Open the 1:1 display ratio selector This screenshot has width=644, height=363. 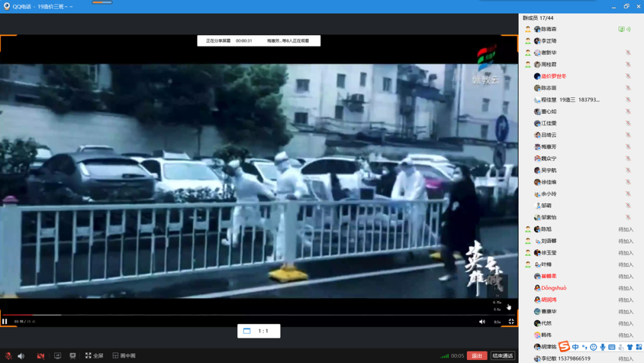click(x=259, y=331)
